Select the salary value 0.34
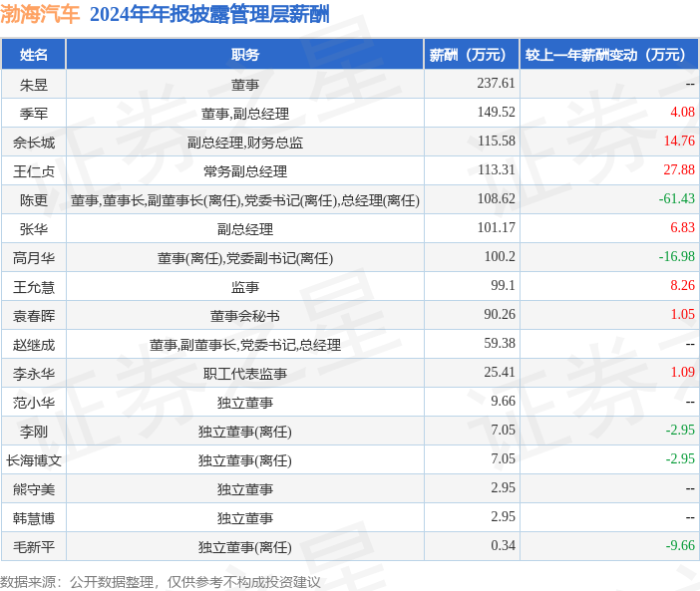This screenshot has width=700, height=591. click(504, 545)
